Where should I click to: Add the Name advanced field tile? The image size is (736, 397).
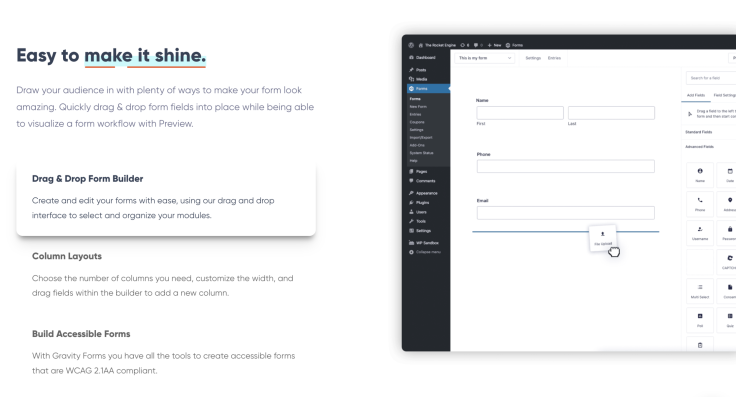tap(700, 175)
